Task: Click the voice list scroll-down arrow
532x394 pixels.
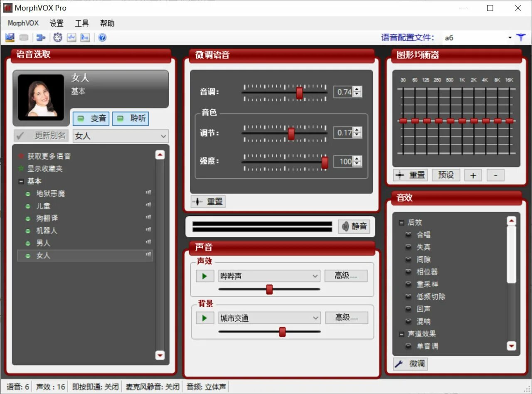Action: coord(160,355)
